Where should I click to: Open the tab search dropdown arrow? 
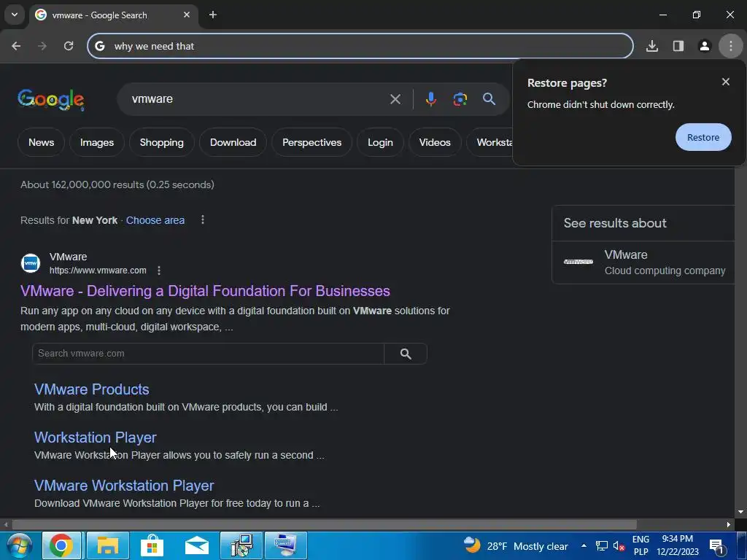(15, 15)
